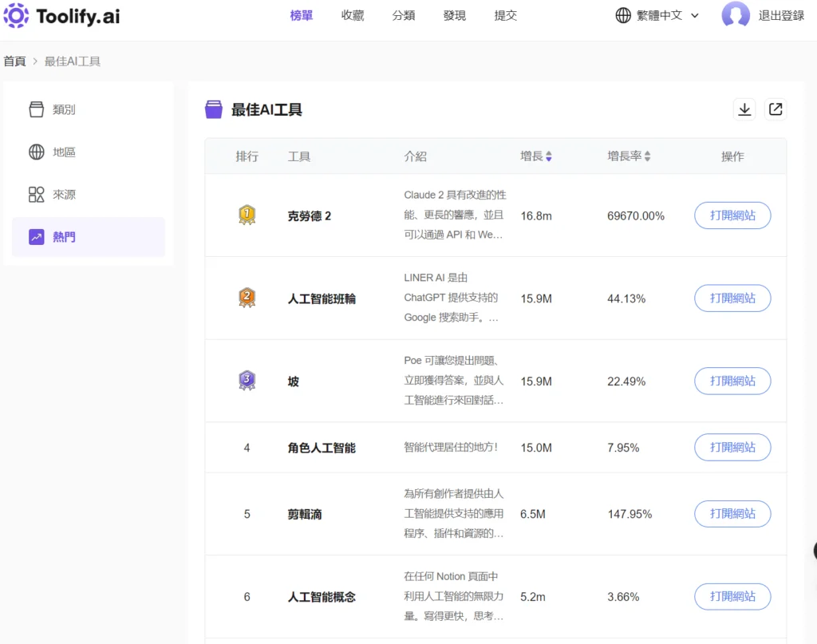Select 來源 in the sidebar
Screen dimensions: 817x644
coord(89,195)
